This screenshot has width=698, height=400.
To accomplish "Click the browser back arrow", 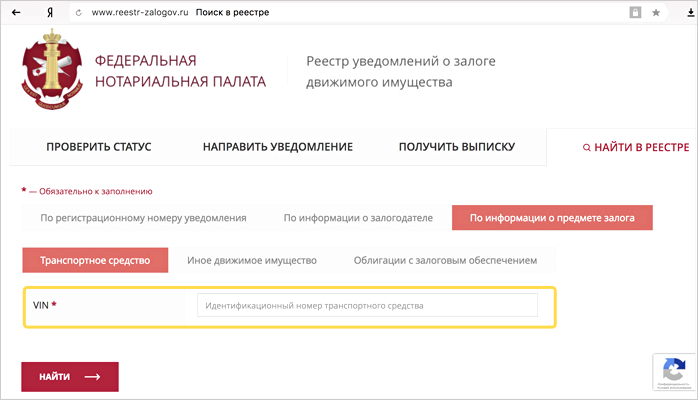I will [16, 12].
